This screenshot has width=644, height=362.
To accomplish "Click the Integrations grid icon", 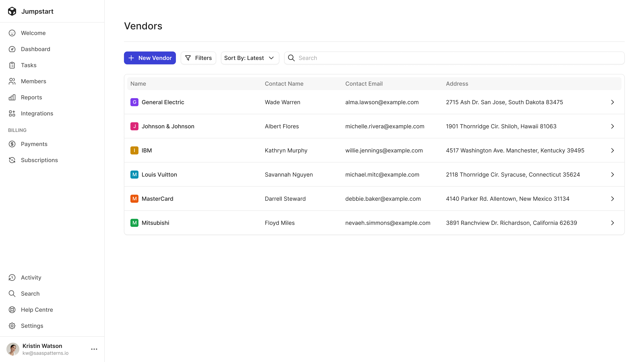I will (12, 113).
